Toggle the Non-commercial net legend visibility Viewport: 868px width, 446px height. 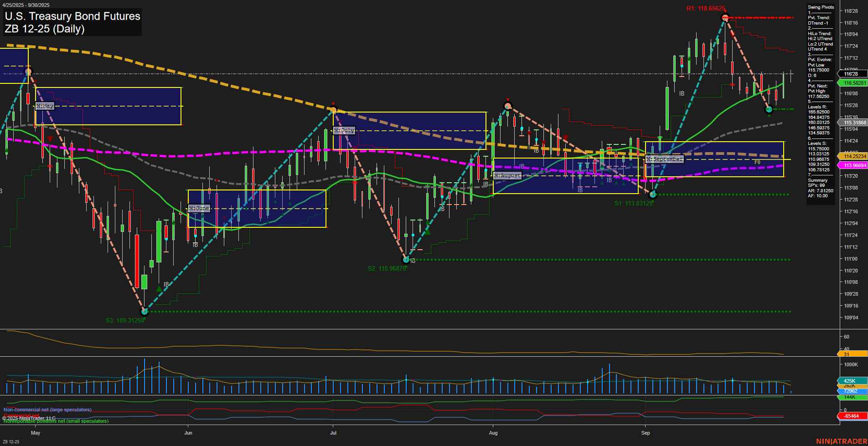(x=47, y=410)
